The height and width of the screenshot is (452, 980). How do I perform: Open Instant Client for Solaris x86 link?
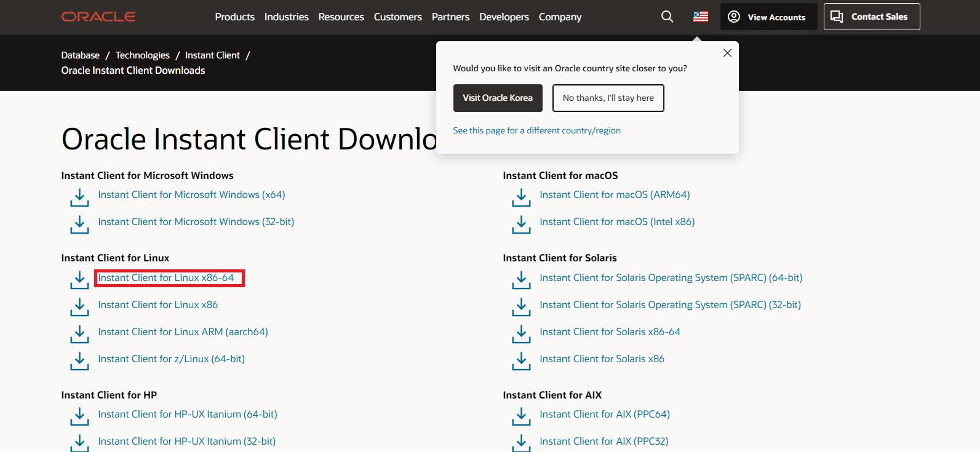point(602,359)
